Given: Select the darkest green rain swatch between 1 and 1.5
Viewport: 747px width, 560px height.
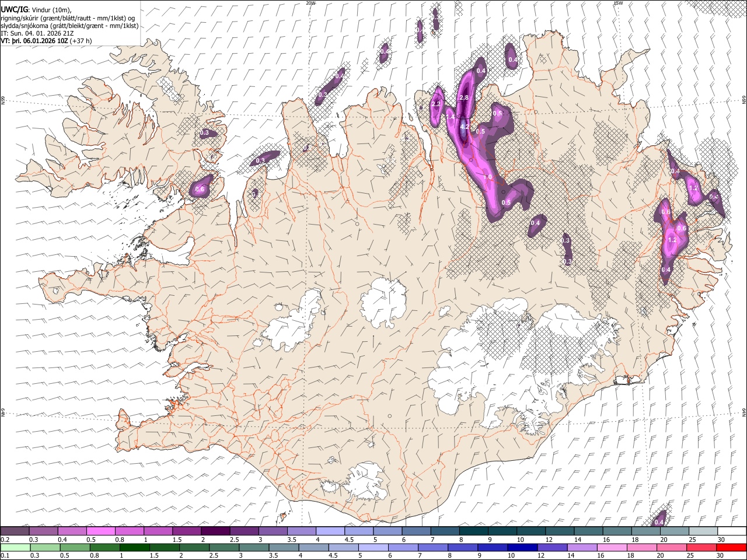Looking at the screenshot, I should 134,547.
